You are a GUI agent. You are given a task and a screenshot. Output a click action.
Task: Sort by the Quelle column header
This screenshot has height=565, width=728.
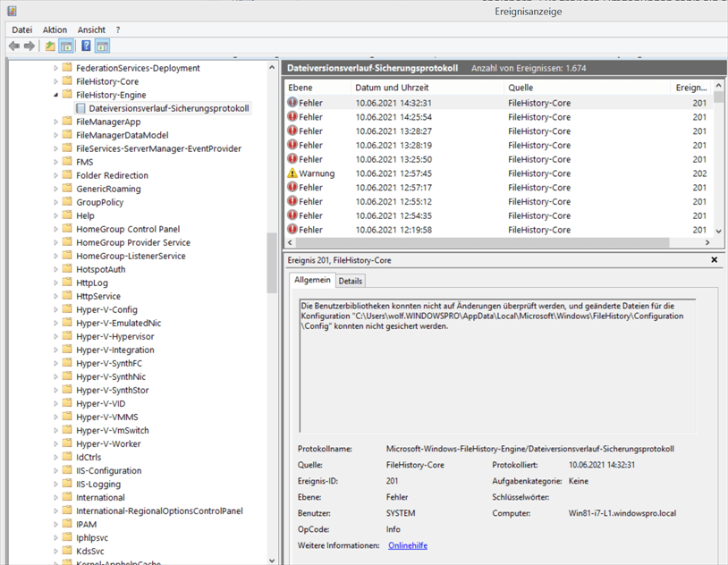[587, 88]
